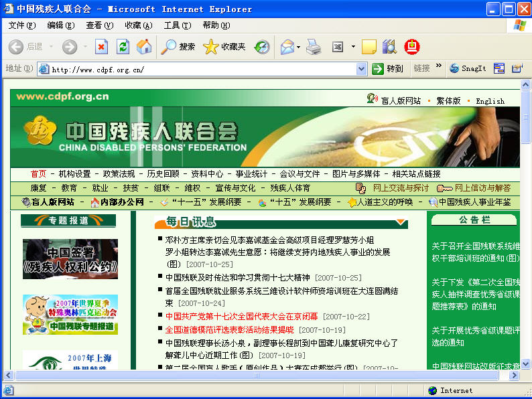Print the page with the printer icon
Viewport: 532px width, 399px height.
point(314,47)
